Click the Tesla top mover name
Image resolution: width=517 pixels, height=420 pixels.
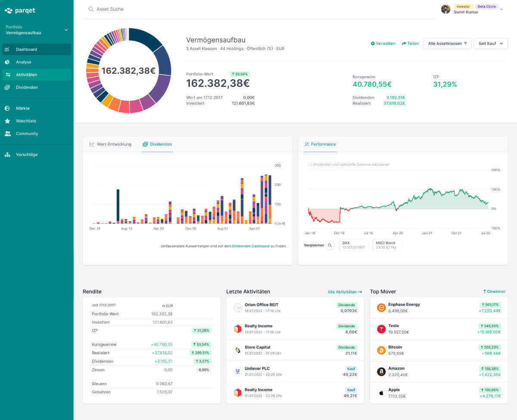(x=393, y=326)
